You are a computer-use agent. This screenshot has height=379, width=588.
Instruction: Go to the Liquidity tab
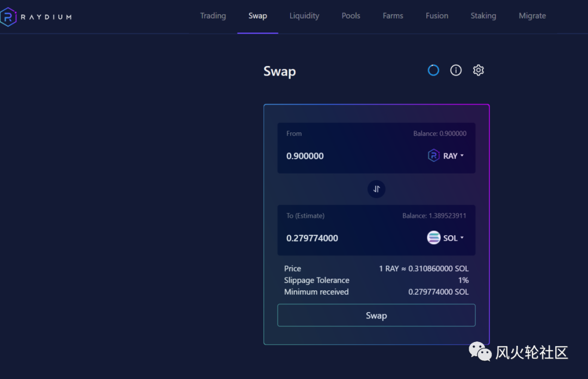point(304,16)
